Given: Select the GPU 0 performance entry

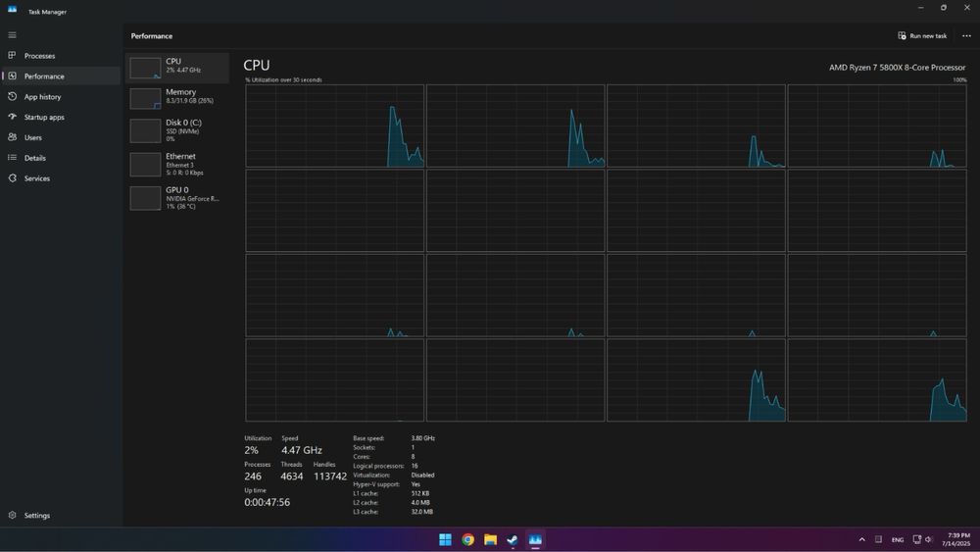Looking at the screenshot, I should click(x=176, y=197).
